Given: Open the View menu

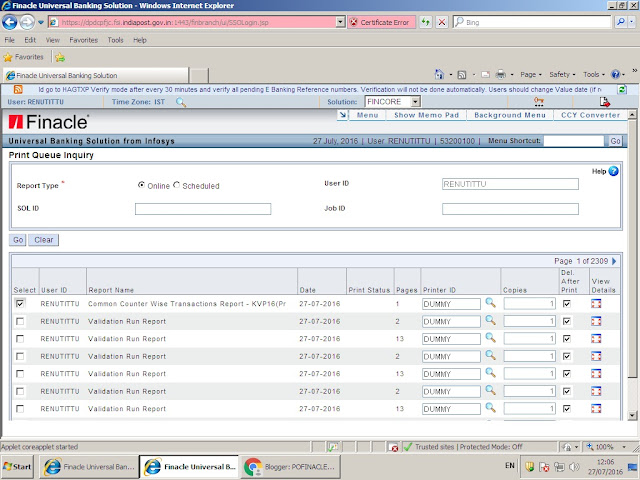Looking at the screenshot, I should click(x=53, y=40).
